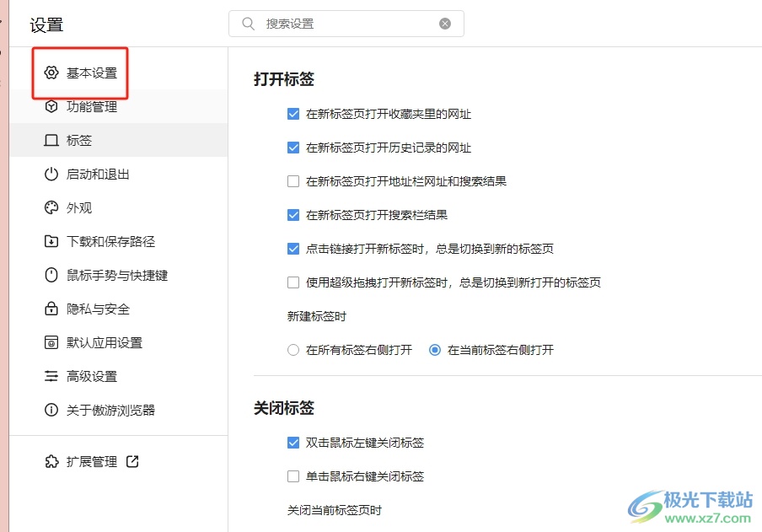The width and height of the screenshot is (762, 532).
Task: Click the lock icon beside 隐私与安全
Action: click(x=51, y=309)
